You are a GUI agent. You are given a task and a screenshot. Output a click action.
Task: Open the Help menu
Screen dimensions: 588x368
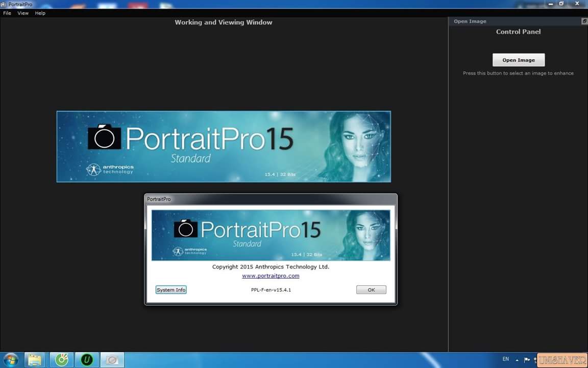click(x=40, y=13)
